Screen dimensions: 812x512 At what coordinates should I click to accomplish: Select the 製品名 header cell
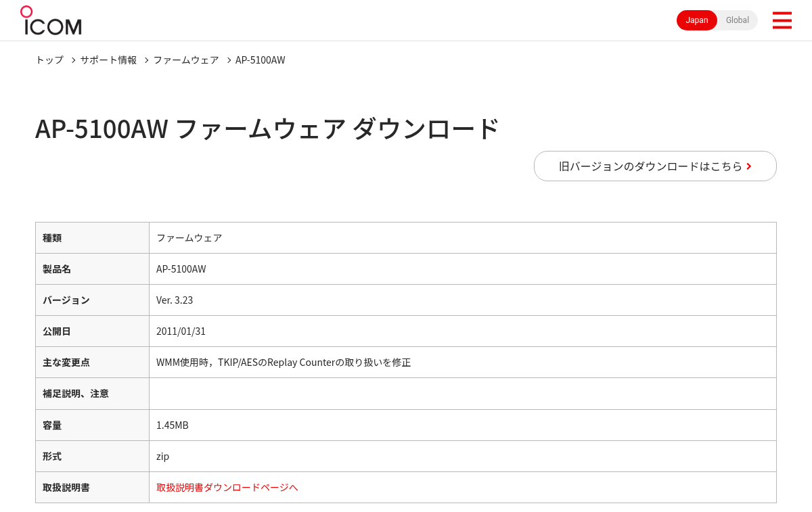coord(92,269)
